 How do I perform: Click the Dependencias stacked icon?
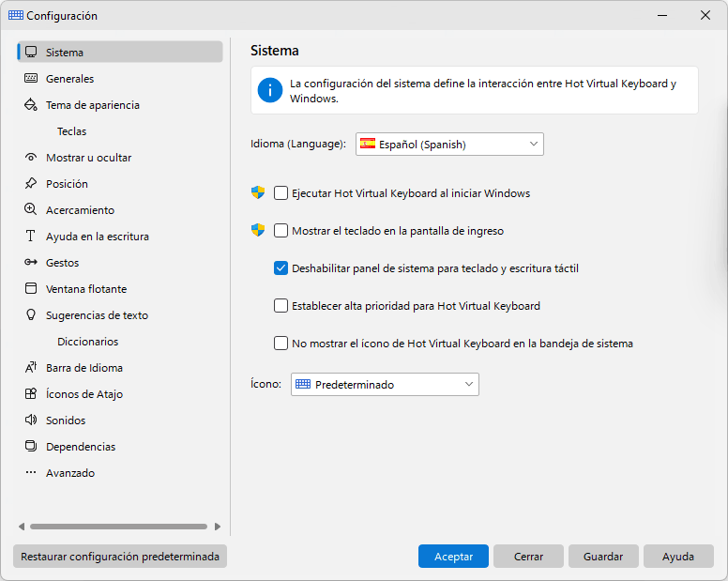31,447
